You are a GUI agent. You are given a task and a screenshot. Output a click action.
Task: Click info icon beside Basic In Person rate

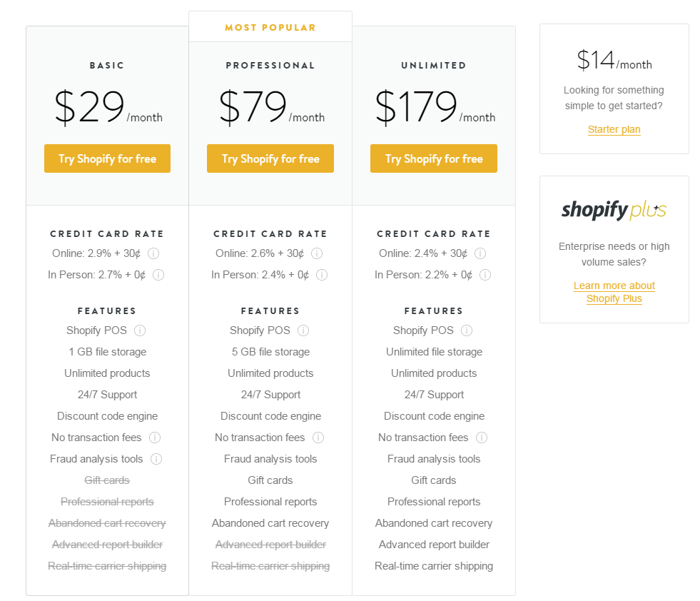158,275
